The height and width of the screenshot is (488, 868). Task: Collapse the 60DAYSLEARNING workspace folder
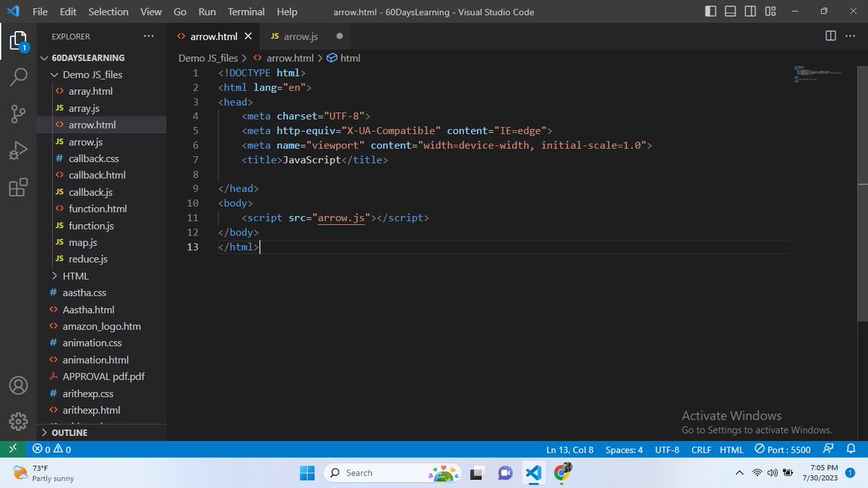click(x=83, y=58)
